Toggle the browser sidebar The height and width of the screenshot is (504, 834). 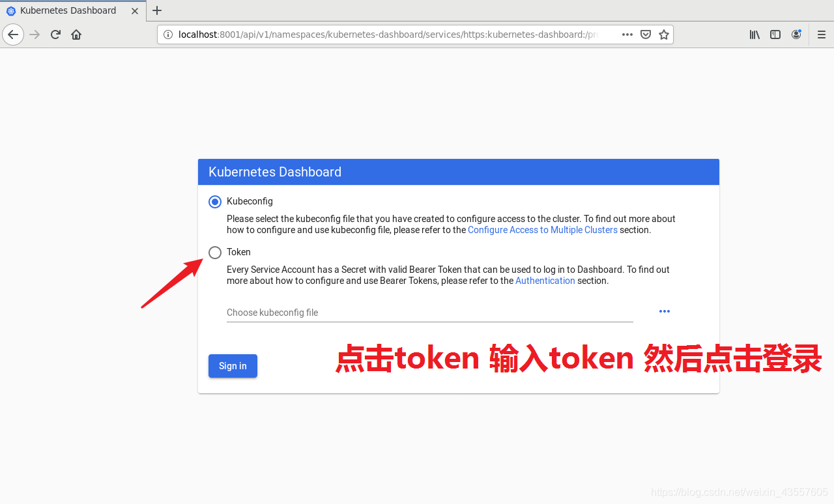[x=775, y=35]
